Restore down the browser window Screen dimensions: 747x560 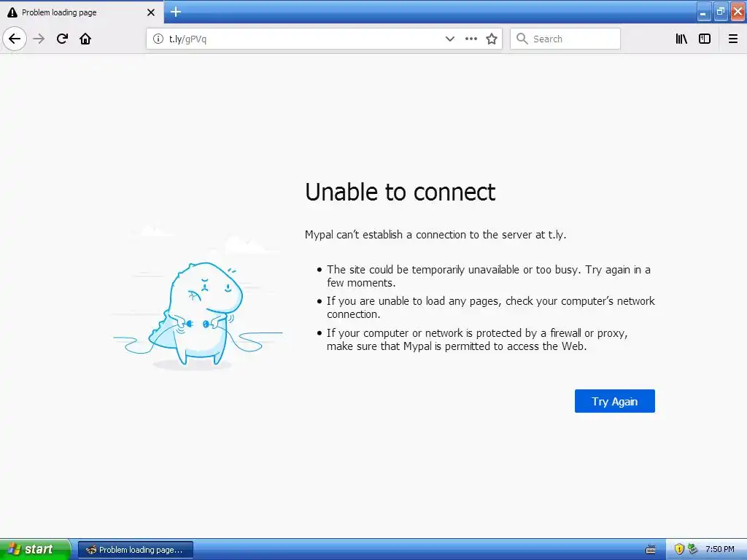720,12
